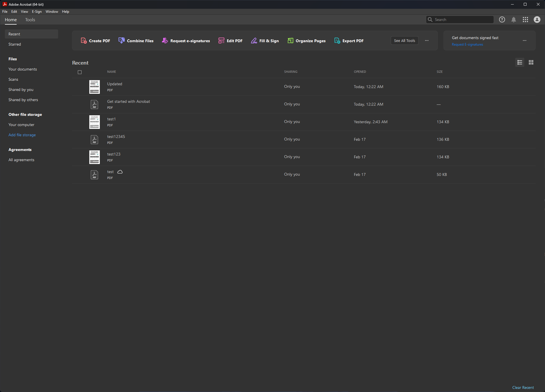Tick the select-all files checkbox
Image resolution: width=545 pixels, height=392 pixels.
point(80,72)
